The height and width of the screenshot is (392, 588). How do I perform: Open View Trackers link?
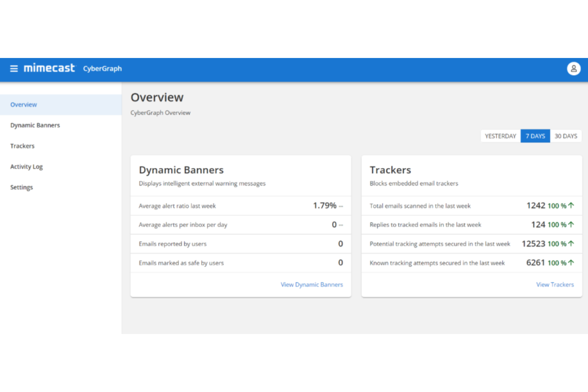click(x=555, y=284)
